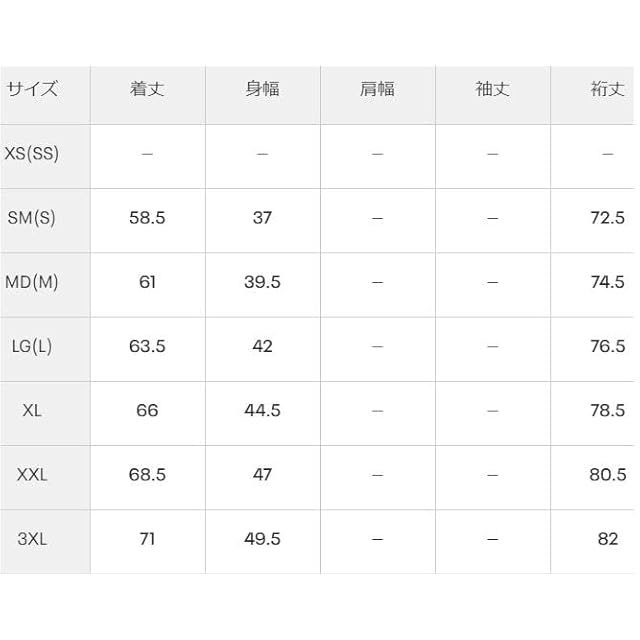Select the XS(SS) size row label
640x640 pixels.
click(x=32, y=154)
